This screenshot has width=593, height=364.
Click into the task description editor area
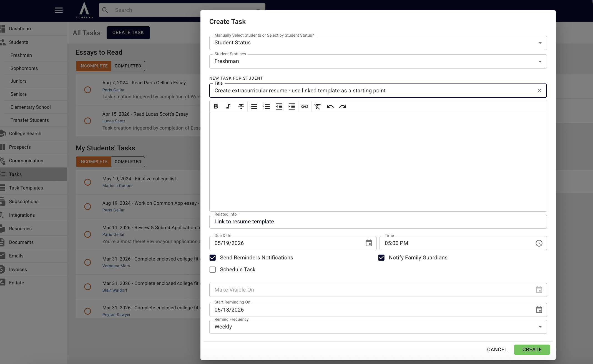click(378, 162)
